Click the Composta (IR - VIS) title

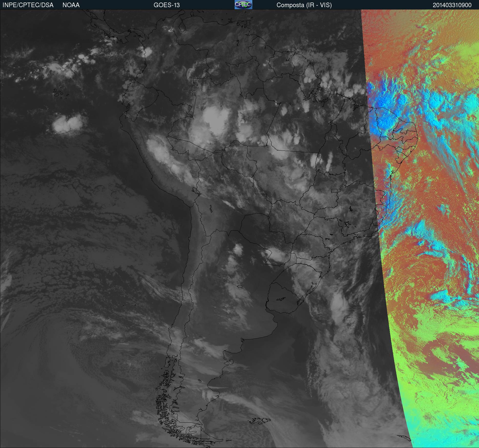pos(304,5)
